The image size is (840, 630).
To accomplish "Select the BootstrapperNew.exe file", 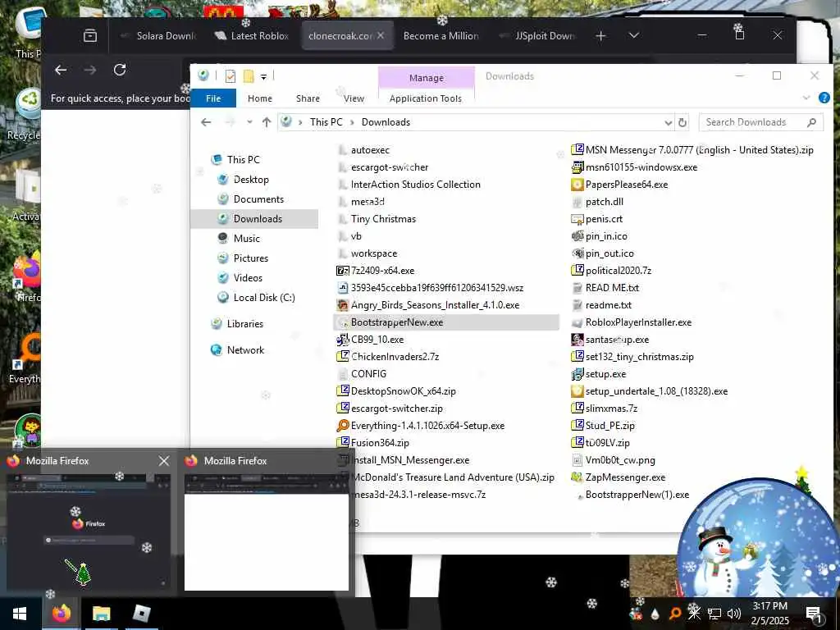I will 446,322.
